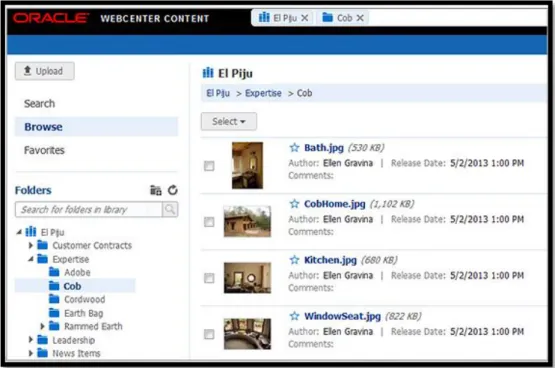Open the WindowSeat.jpg thumbnail
The image size is (555, 368).
tap(247, 334)
